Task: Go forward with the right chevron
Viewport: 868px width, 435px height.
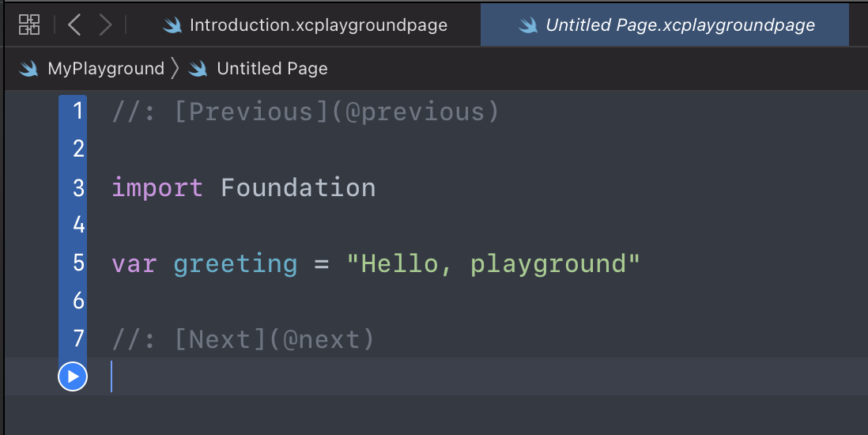Action: tap(105, 25)
